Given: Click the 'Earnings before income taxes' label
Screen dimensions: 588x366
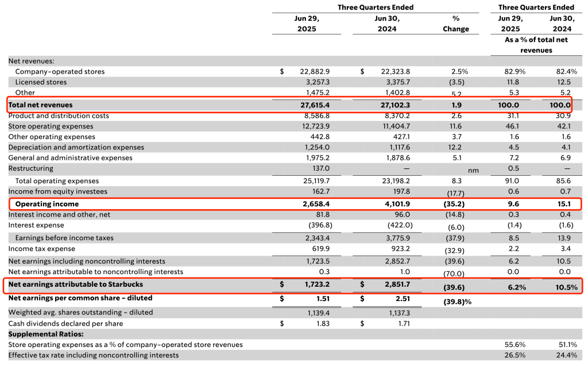Looking at the screenshot, I should (64, 238).
